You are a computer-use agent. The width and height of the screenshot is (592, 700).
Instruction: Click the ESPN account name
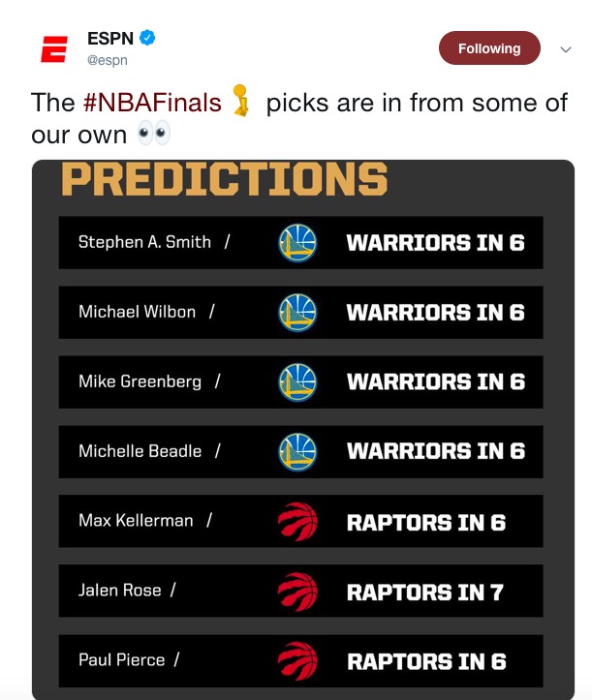(110, 39)
